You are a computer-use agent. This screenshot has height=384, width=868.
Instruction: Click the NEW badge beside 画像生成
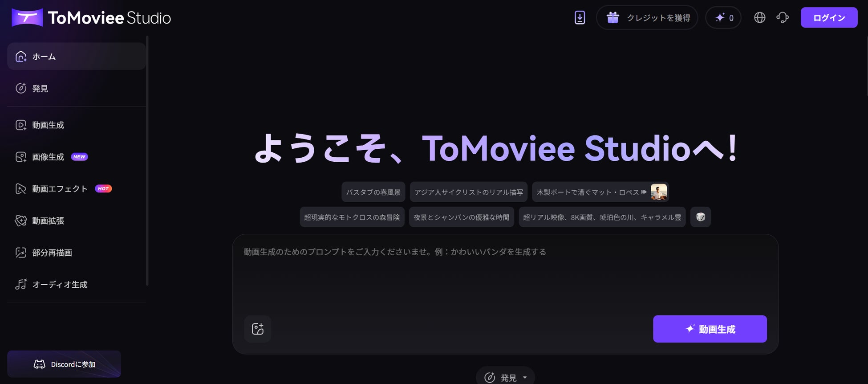[x=80, y=157]
